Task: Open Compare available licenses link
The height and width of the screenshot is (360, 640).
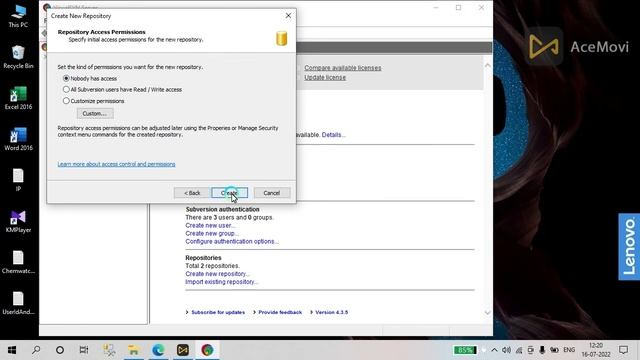Action: tap(342, 68)
